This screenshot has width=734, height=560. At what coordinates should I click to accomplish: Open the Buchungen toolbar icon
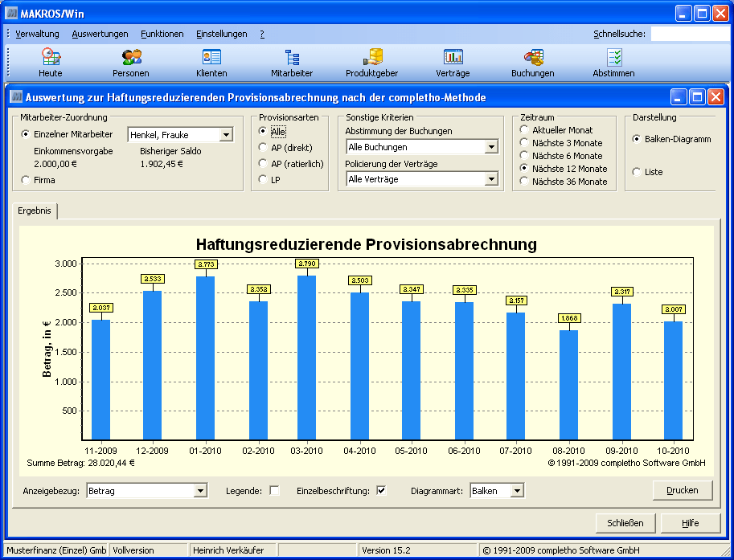[x=533, y=63]
